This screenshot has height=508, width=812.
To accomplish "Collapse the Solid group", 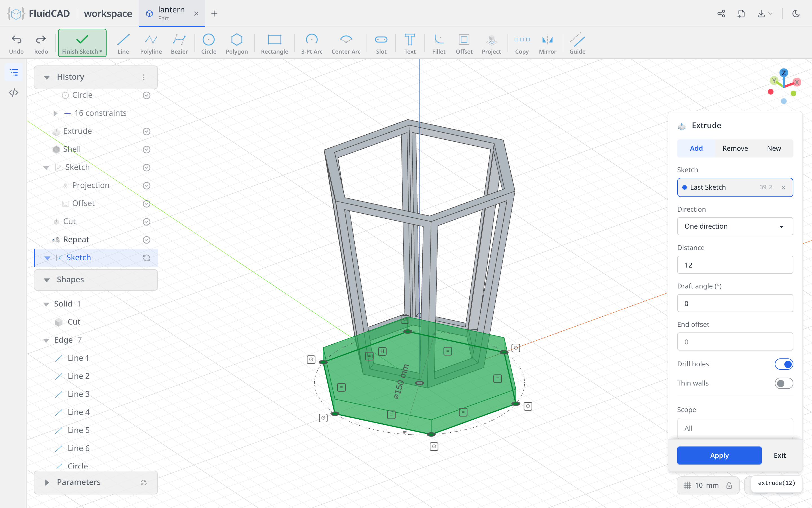I will tap(46, 304).
